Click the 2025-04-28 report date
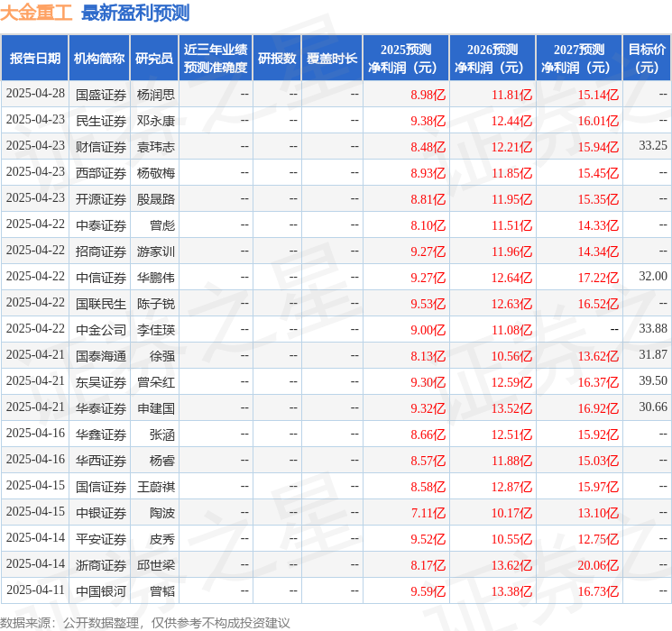Screen dimensions: 672x631 click(x=35, y=94)
